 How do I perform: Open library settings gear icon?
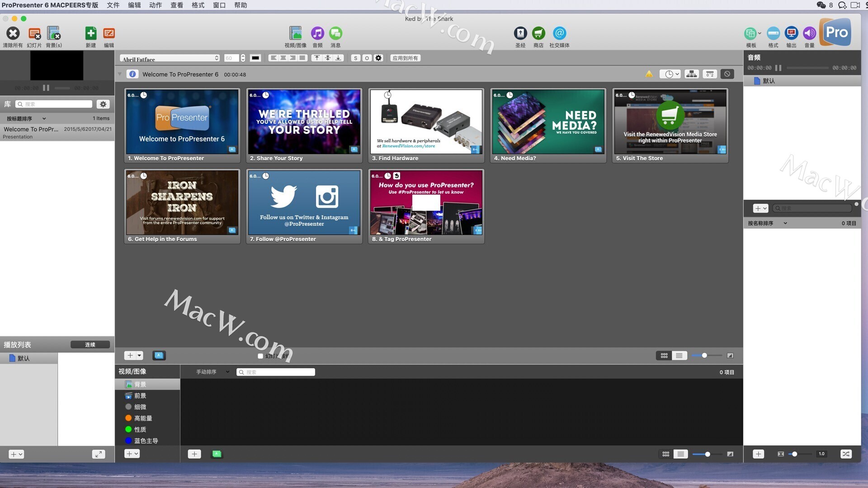point(103,104)
